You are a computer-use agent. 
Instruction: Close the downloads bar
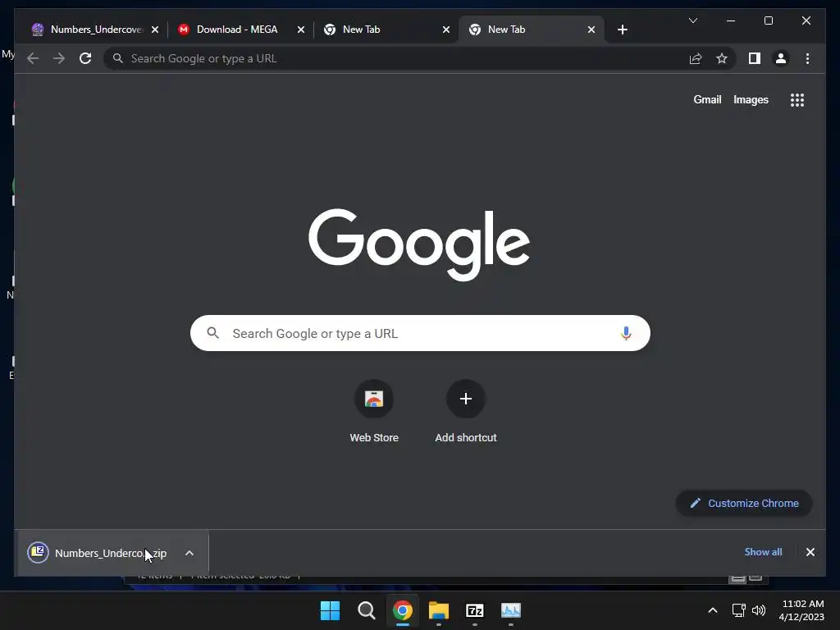(810, 552)
